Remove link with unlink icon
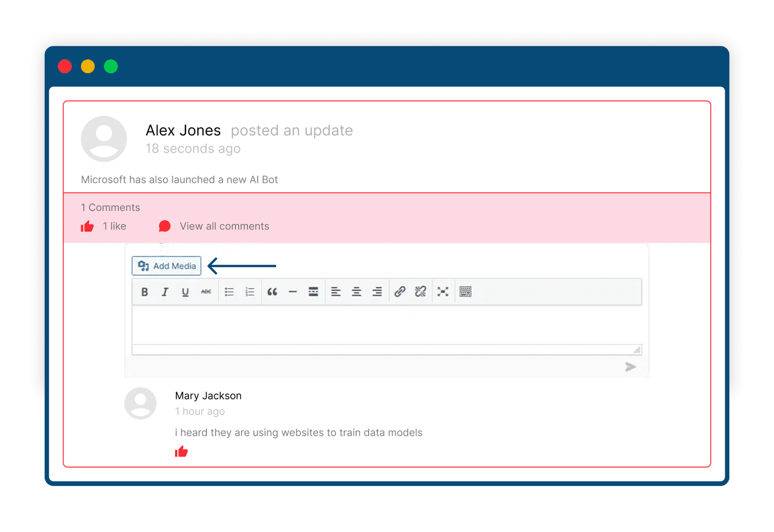This screenshot has height=532, width=774. (x=420, y=292)
